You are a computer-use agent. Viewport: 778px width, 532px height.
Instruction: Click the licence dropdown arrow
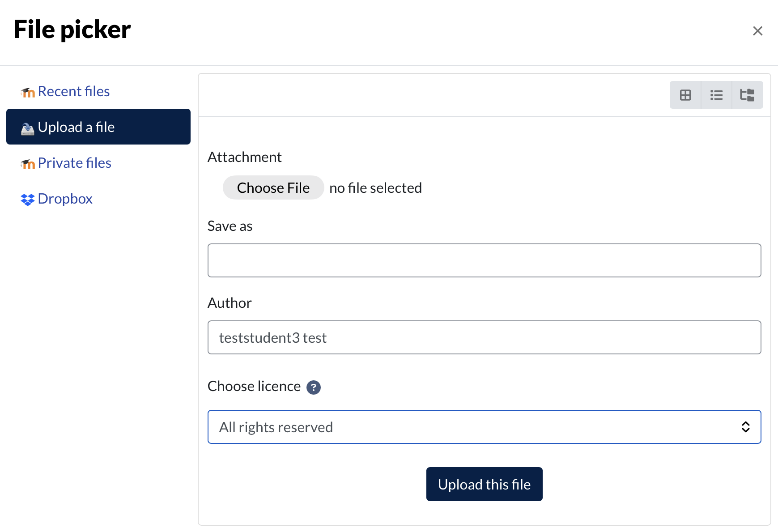[x=745, y=427]
